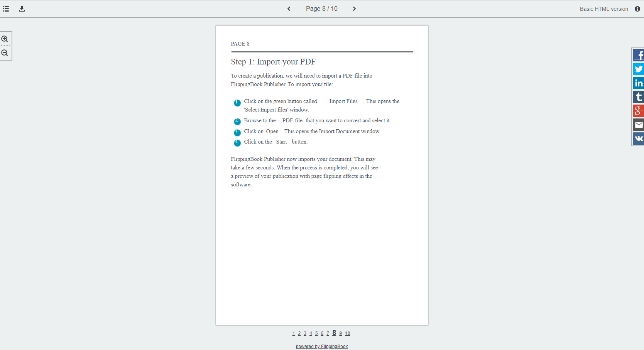This screenshot has width=644, height=350.
Task: Open the powered by FlippingBook link
Action: tap(322, 347)
